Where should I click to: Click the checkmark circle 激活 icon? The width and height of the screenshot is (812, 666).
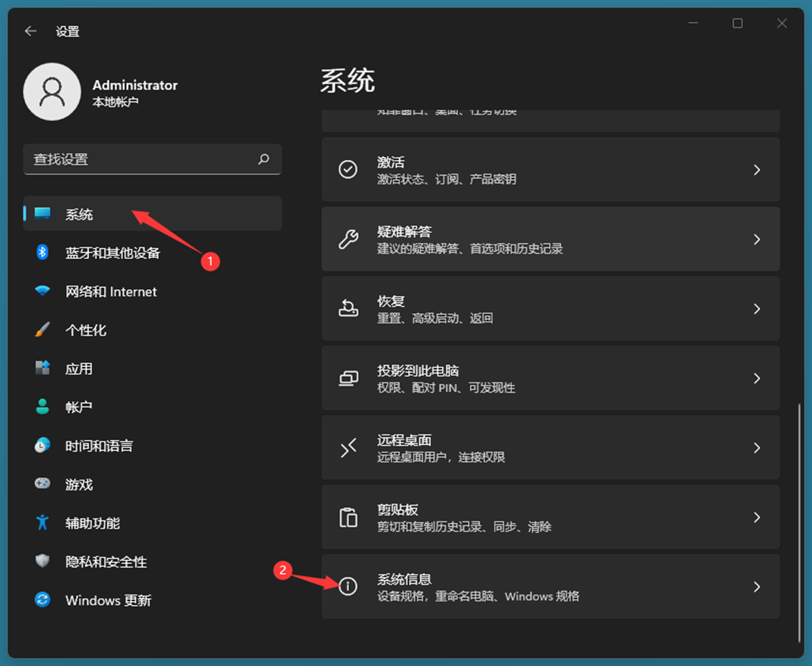348,169
